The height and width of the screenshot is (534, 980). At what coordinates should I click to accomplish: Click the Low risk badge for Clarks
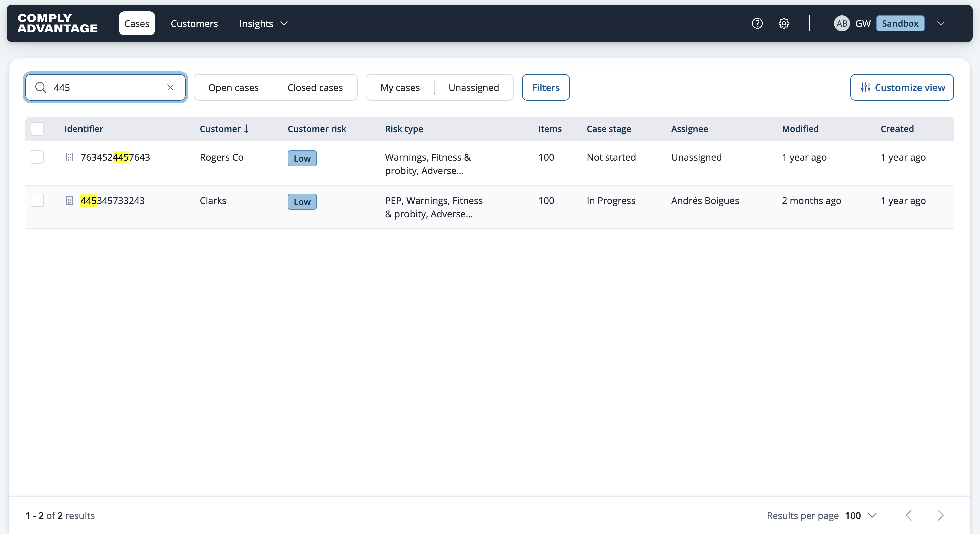[302, 202]
